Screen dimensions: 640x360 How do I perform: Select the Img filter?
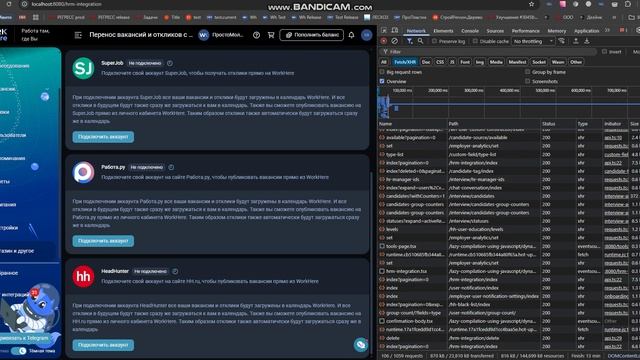pyautogui.click(x=480, y=62)
